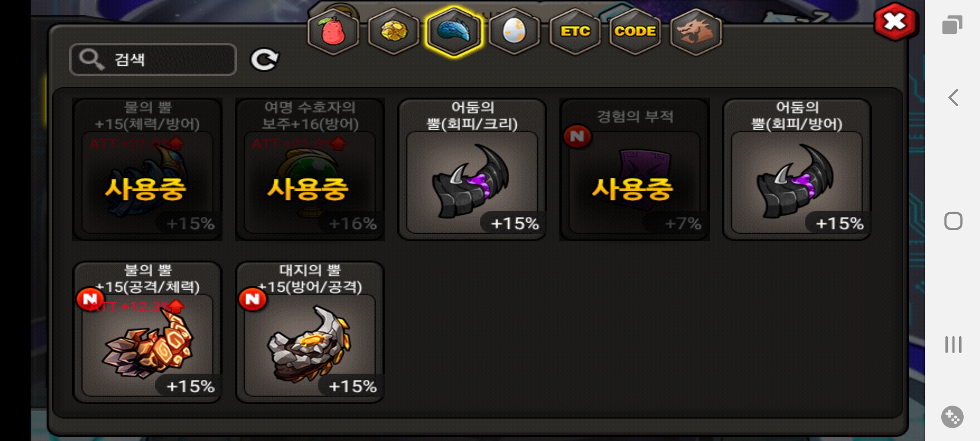Open the game controller tools icon
The image size is (980, 441).
point(952,417)
